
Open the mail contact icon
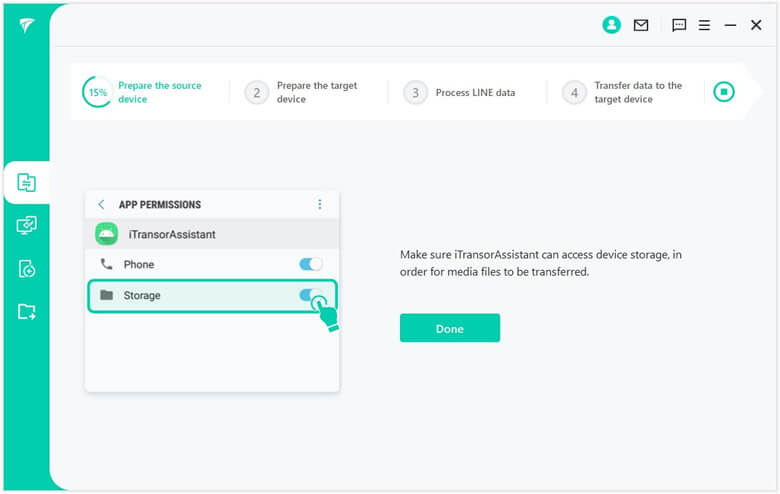coord(641,25)
